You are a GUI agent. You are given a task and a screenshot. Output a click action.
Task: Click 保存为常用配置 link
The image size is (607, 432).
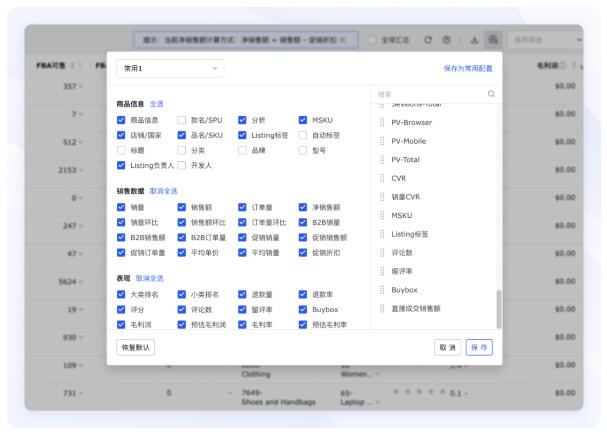pyautogui.click(x=468, y=68)
